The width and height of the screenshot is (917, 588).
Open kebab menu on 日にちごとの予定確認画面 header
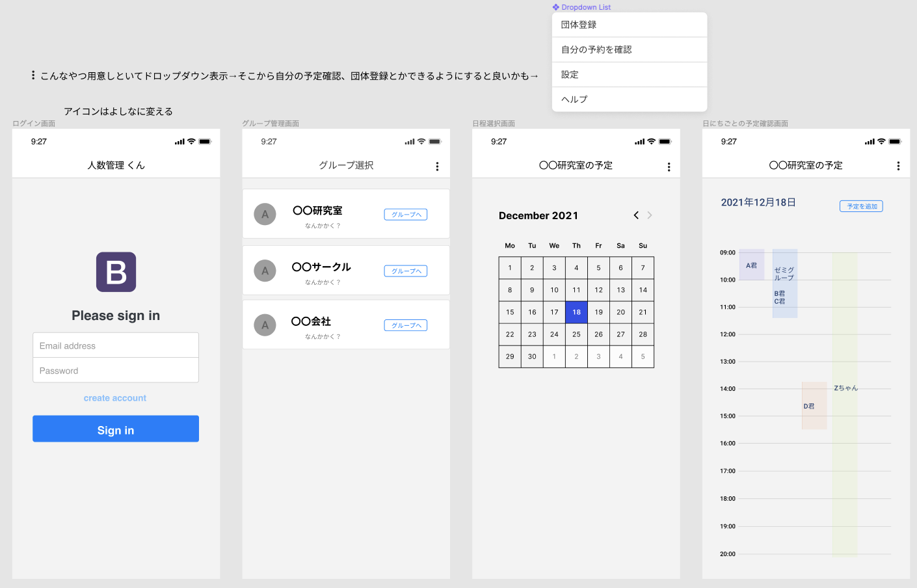pyautogui.click(x=898, y=166)
